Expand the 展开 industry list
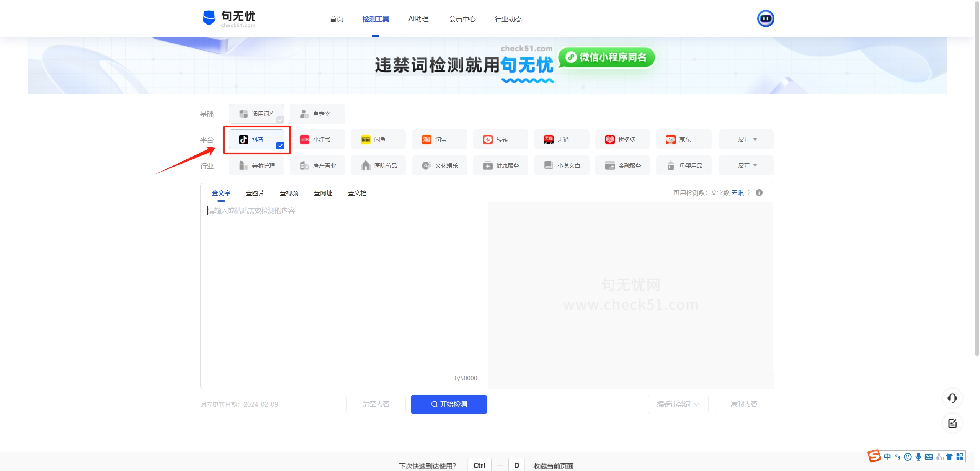 (x=746, y=165)
